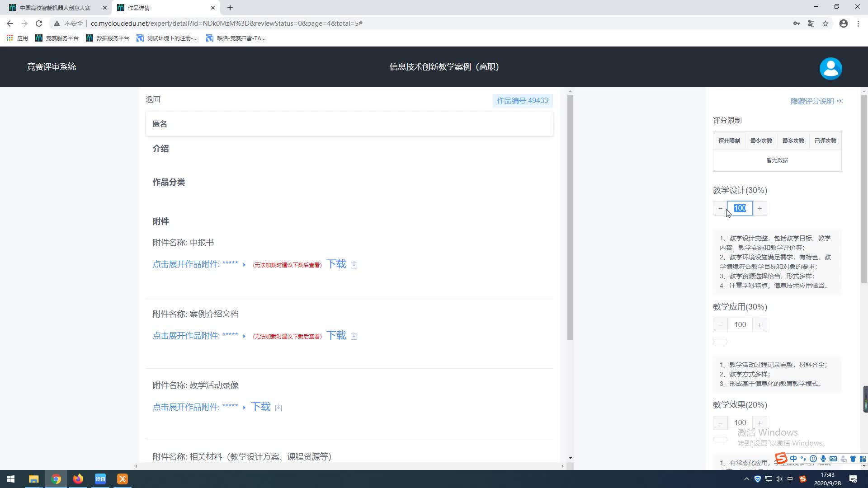Click the not-secure warning icon in address bar
Image resolution: width=868 pixels, height=488 pixels.
point(57,23)
